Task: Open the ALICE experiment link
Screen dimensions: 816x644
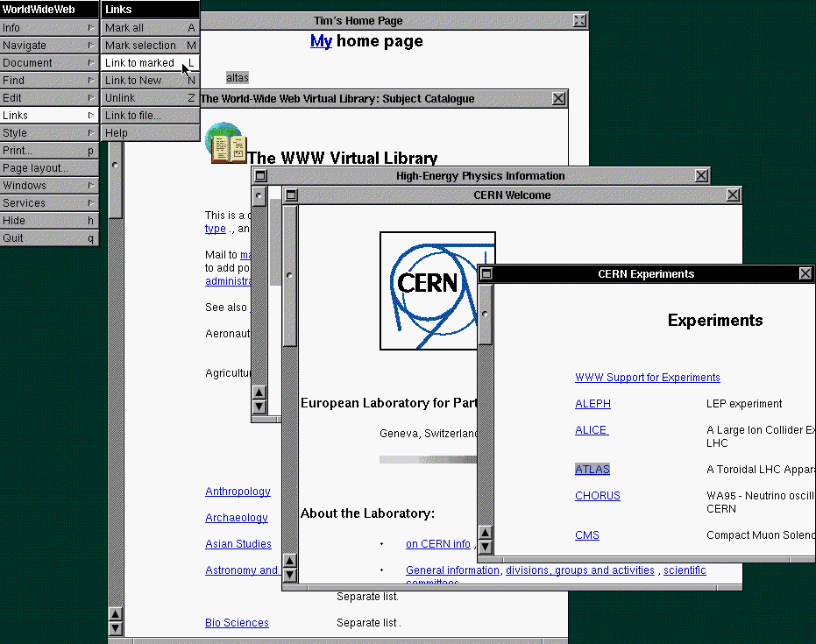Action: tap(592, 430)
